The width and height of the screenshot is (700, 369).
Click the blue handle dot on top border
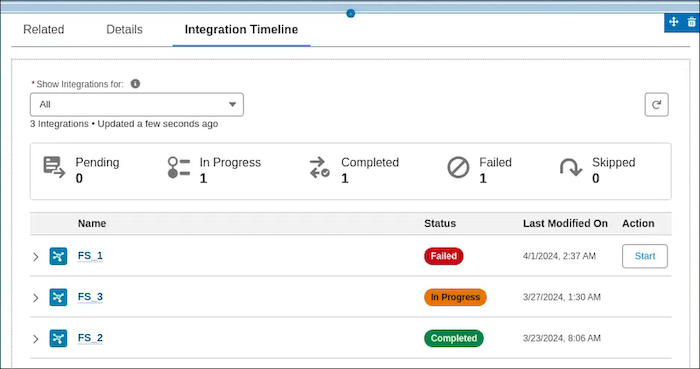pos(351,13)
